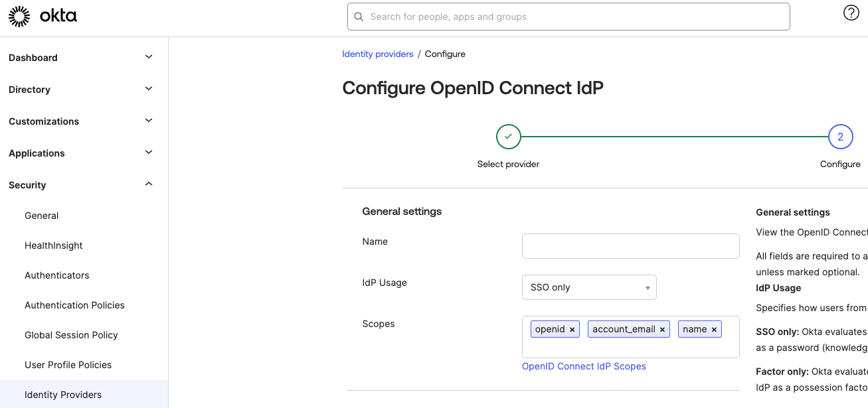Click the IdP Usage help panel heading

point(778,288)
